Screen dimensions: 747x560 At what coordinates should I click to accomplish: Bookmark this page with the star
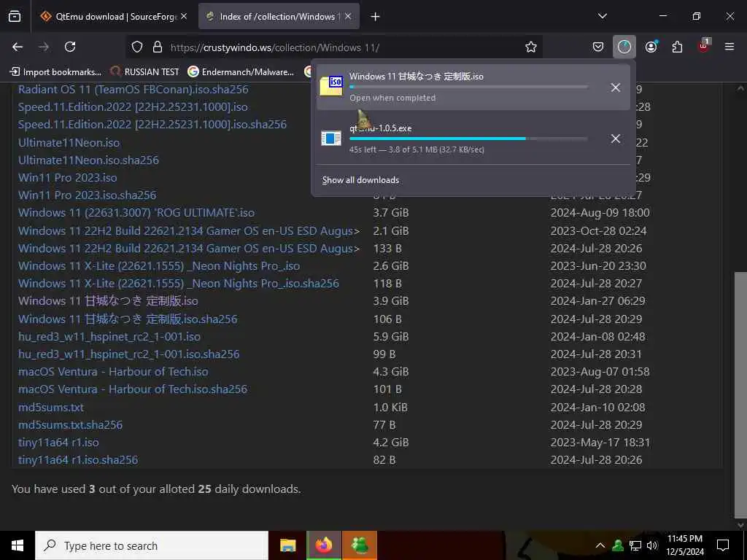click(x=531, y=47)
